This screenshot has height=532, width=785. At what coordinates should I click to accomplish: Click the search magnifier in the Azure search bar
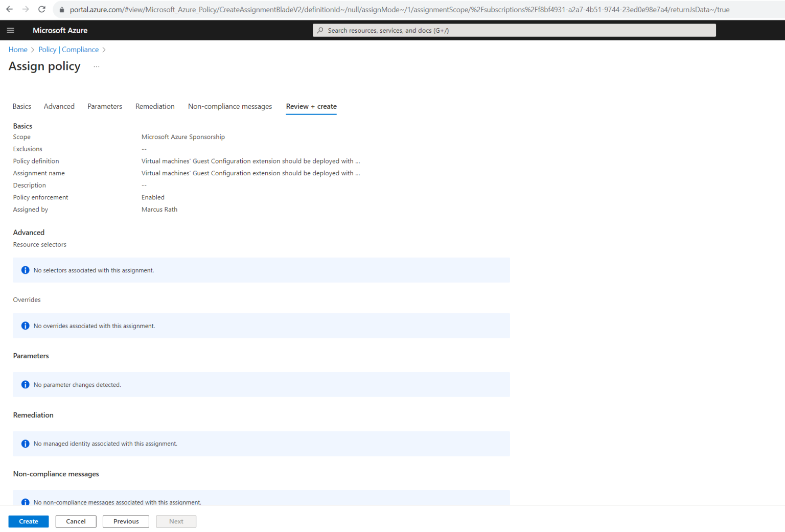point(320,30)
